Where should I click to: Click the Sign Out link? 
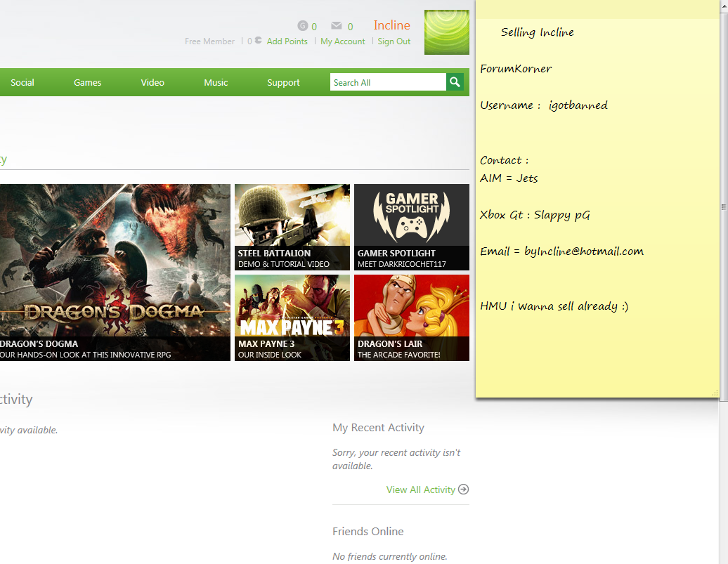click(x=394, y=41)
